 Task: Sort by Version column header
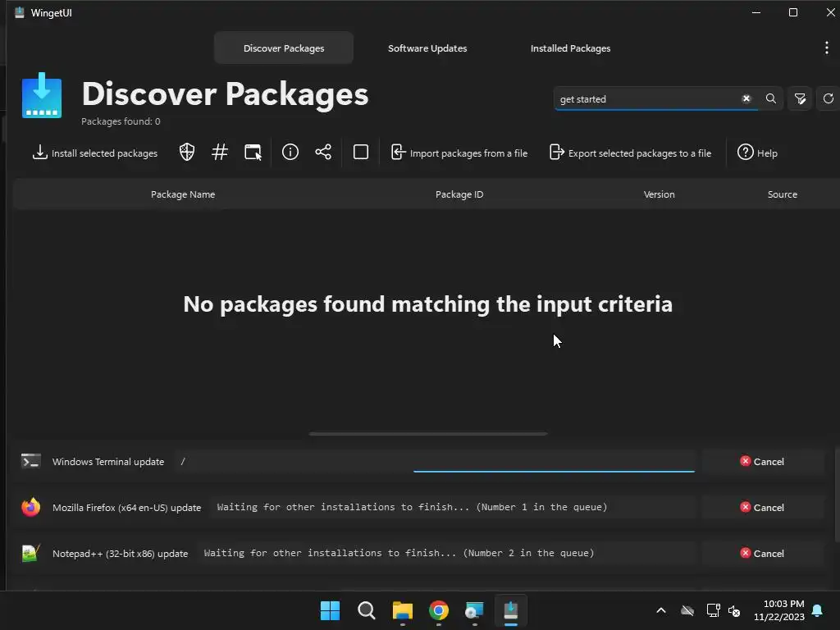pyautogui.click(x=659, y=194)
